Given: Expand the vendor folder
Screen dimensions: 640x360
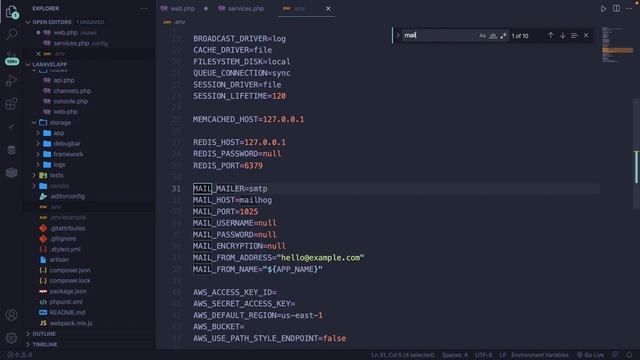Looking at the screenshot, I should (34, 186).
